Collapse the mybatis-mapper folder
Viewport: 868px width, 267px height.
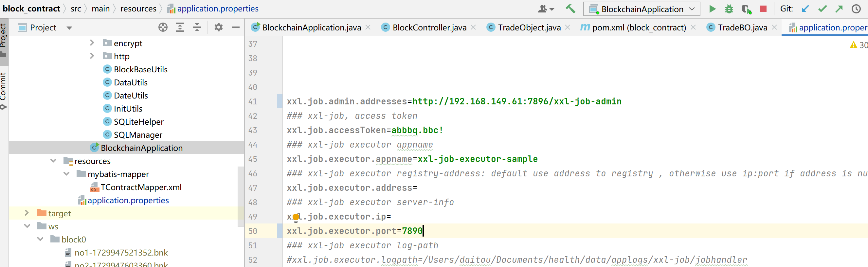click(66, 173)
